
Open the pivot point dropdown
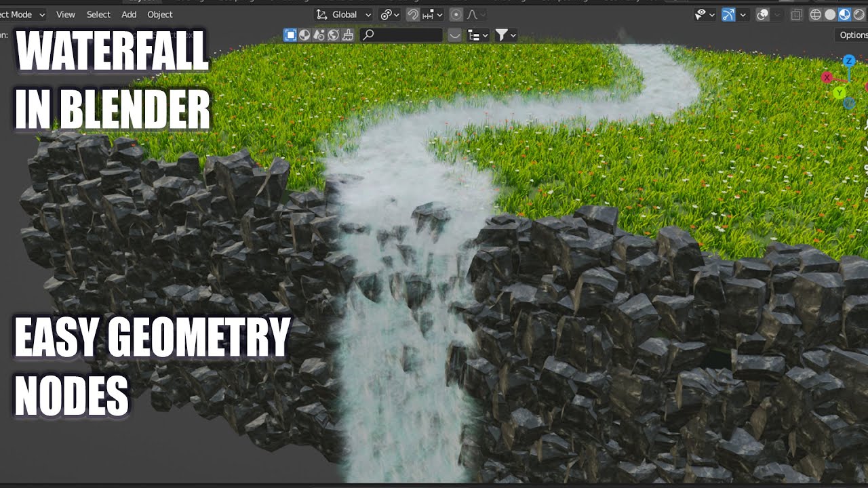tap(390, 14)
